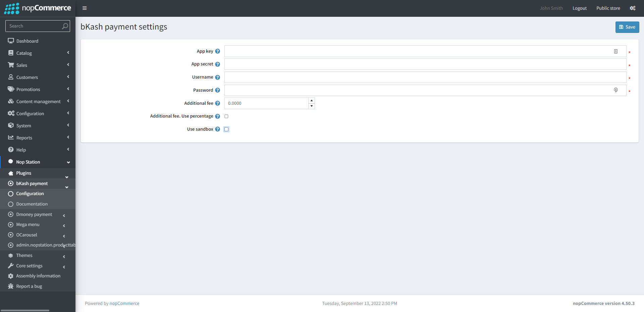Show App secret help tooltip icon
The height and width of the screenshot is (312, 644).
pos(217,64)
